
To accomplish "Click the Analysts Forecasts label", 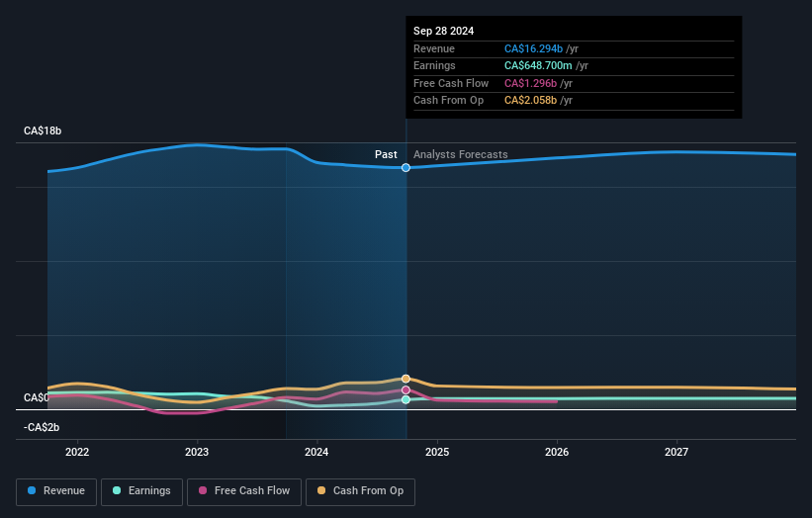I will [x=460, y=155].
